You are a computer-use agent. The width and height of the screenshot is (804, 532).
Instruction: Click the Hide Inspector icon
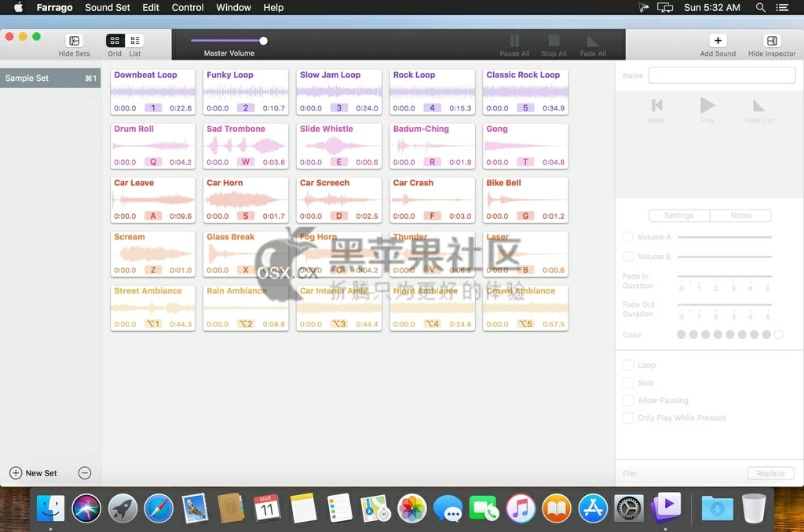(772, 41)
